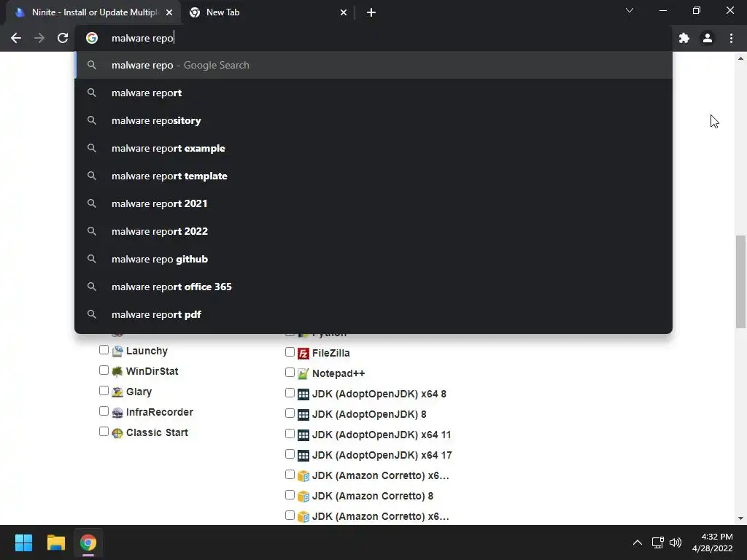This screenshot has width=747, height=560.
Task: Click the scrollbar up arrow
Action: 740,58
